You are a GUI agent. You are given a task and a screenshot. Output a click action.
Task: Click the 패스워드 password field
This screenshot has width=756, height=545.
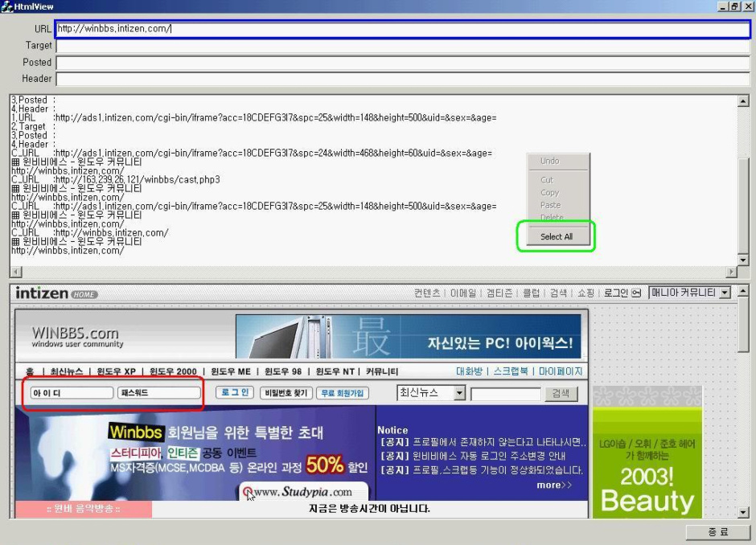(x=159, y=393)
